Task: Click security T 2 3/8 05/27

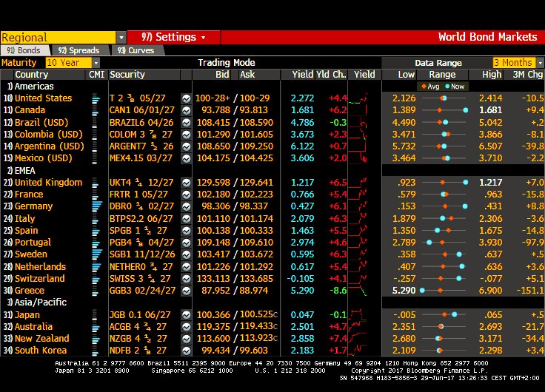Action: click(x=138, y=98)
